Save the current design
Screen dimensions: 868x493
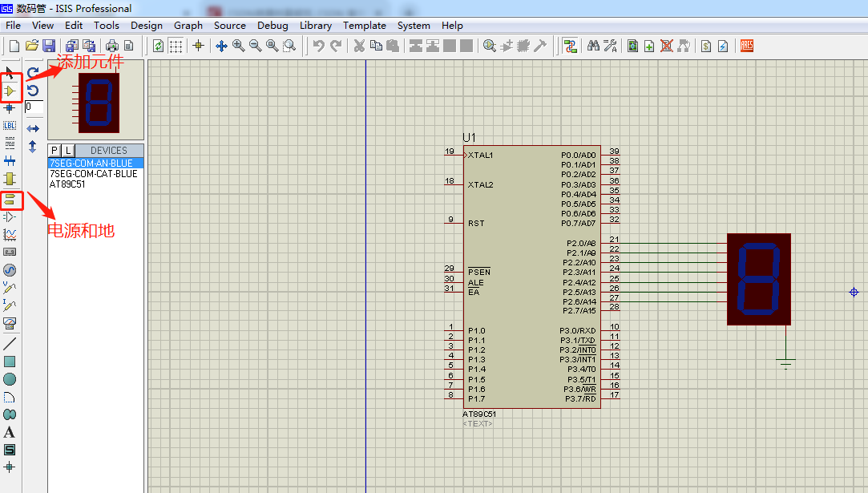49,46
